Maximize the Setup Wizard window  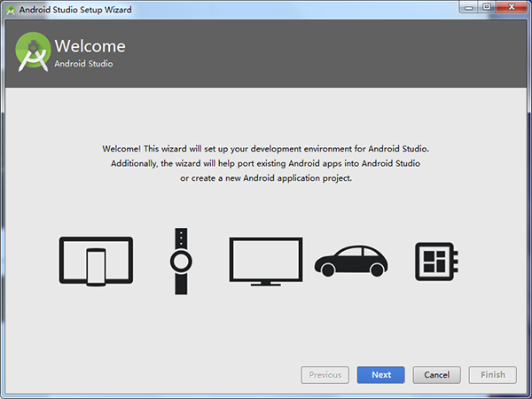click(487, 7)
